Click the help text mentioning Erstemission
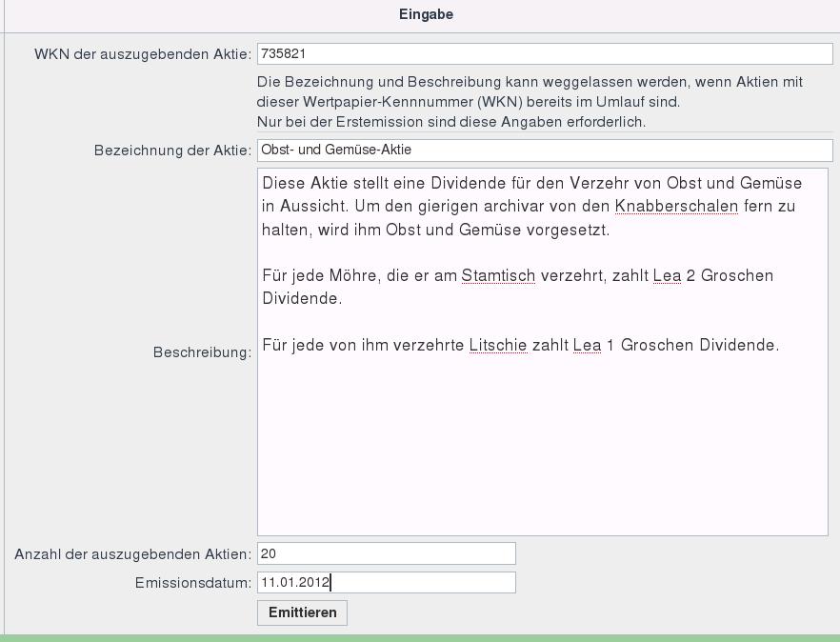840x642 pixels. click(x=450, y=122)
